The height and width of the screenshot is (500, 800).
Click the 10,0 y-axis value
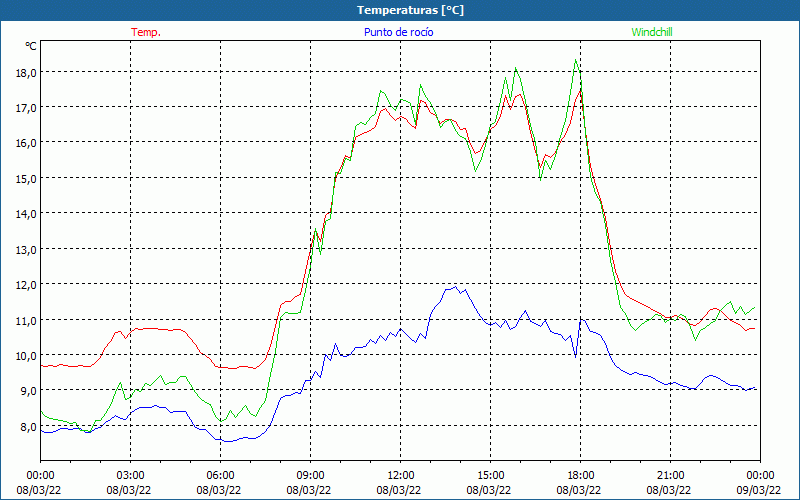point(26,355)
